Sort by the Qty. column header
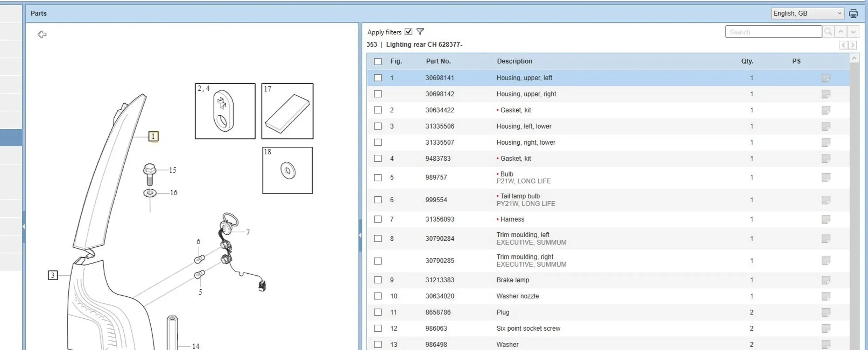Screen dimensions: 868x350 (747, 61)
